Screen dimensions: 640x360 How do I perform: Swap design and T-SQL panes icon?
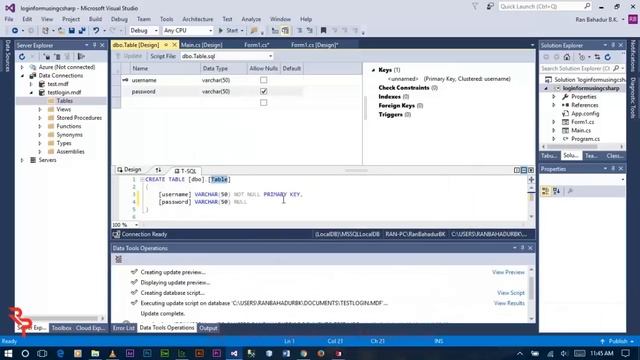[x=158, y=170]
